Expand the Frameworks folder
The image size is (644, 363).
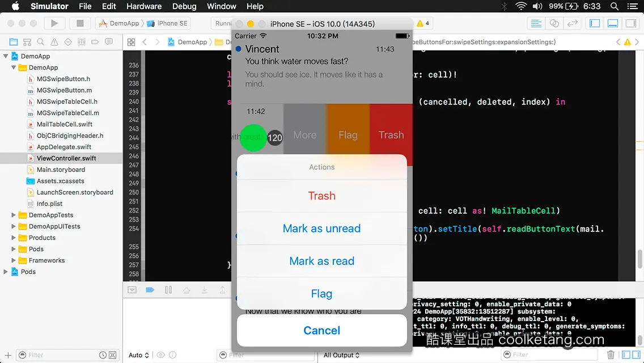[x=14, y=260]
